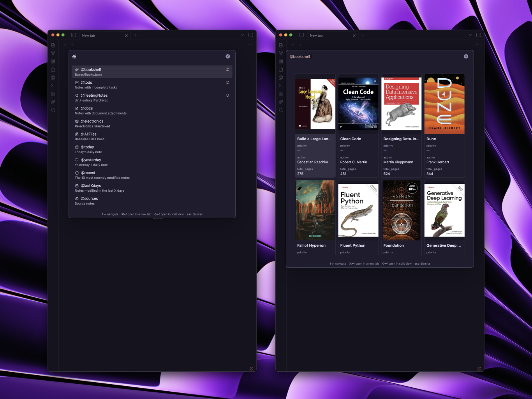Toggle right sidebar in the left window
Viewport: 532px width, 399px height.
coord(251,35)
